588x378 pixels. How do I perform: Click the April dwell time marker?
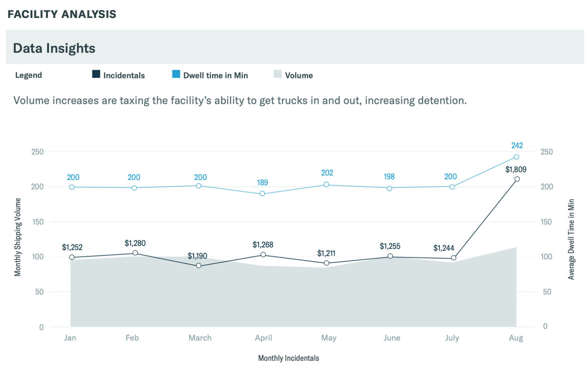tap(262, 194)
